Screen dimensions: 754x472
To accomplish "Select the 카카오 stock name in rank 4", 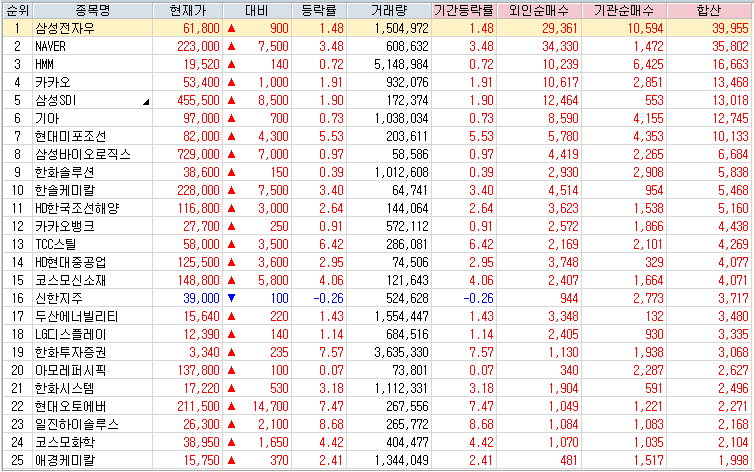I will [52, 82].
